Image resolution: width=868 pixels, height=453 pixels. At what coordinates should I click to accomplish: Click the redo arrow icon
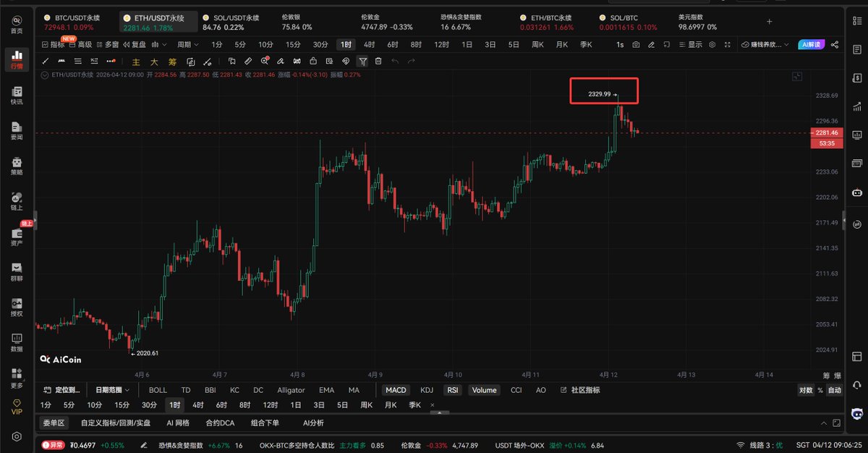click(x=412, y=62)
